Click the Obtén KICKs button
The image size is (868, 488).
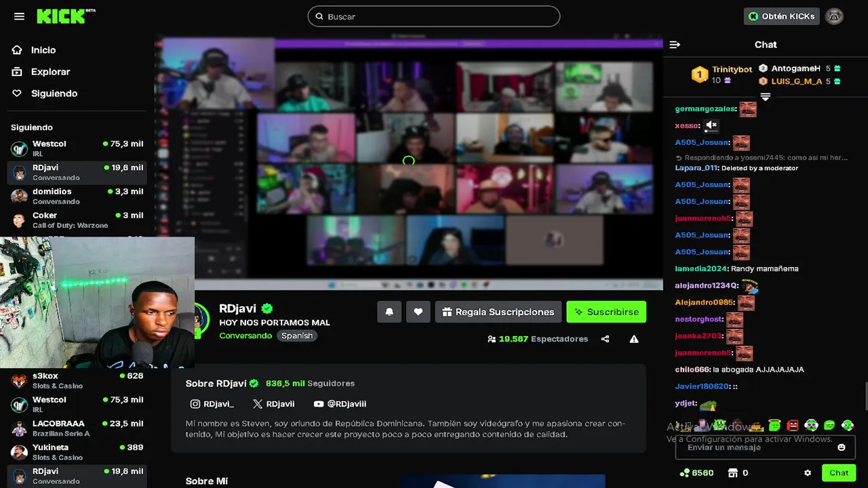782,16
